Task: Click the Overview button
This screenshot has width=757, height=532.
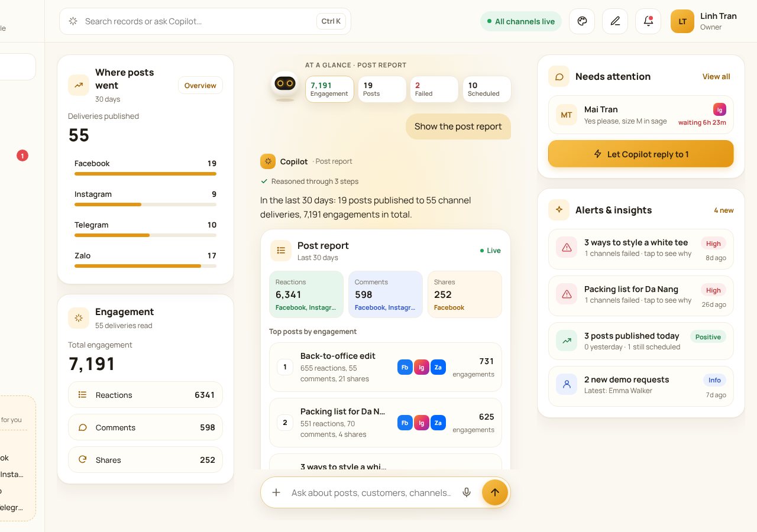Action: pos(200,85)
